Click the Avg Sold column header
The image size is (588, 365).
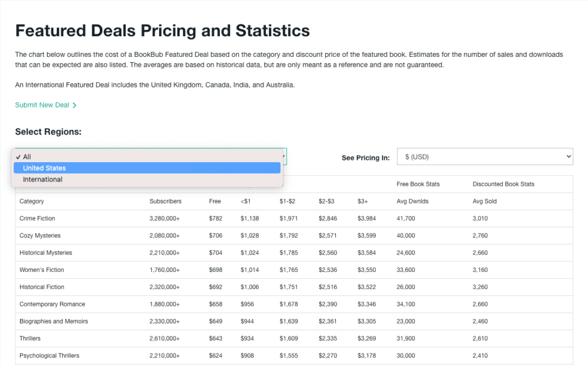pyautogui.click(x=485, y=201)
